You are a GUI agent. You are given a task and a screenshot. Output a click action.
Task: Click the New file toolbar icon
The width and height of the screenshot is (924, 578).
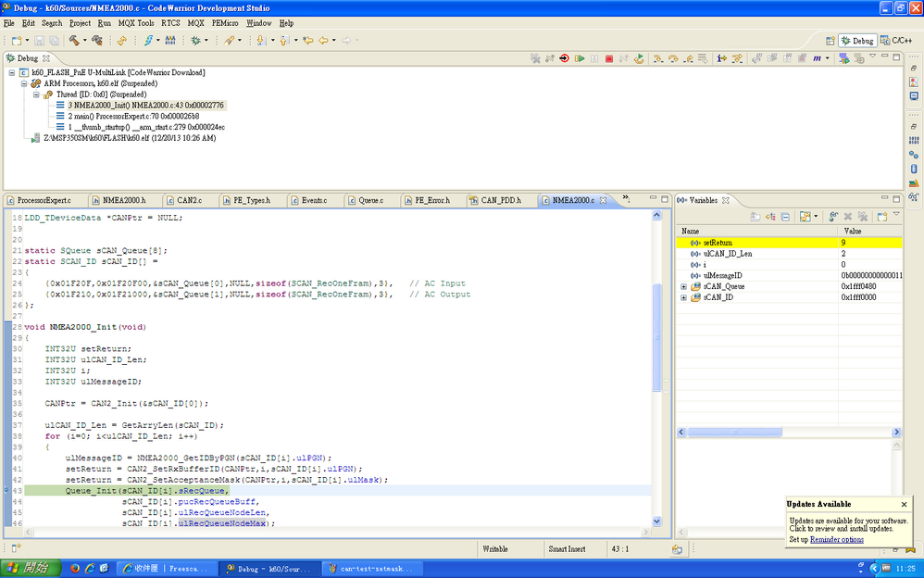[x=17, y=41]
